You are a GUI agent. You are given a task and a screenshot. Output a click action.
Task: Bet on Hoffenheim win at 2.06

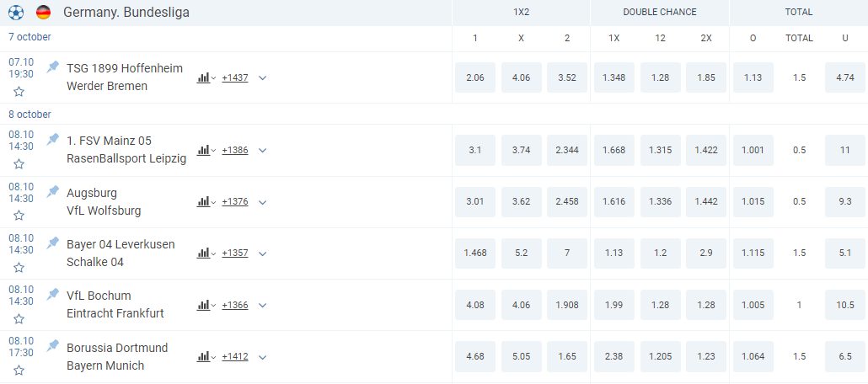click(x=474, y=77)
